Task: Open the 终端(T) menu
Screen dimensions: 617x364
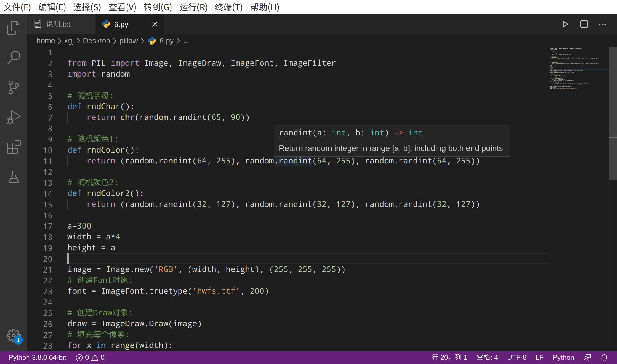Action: [x=228, y=7]
